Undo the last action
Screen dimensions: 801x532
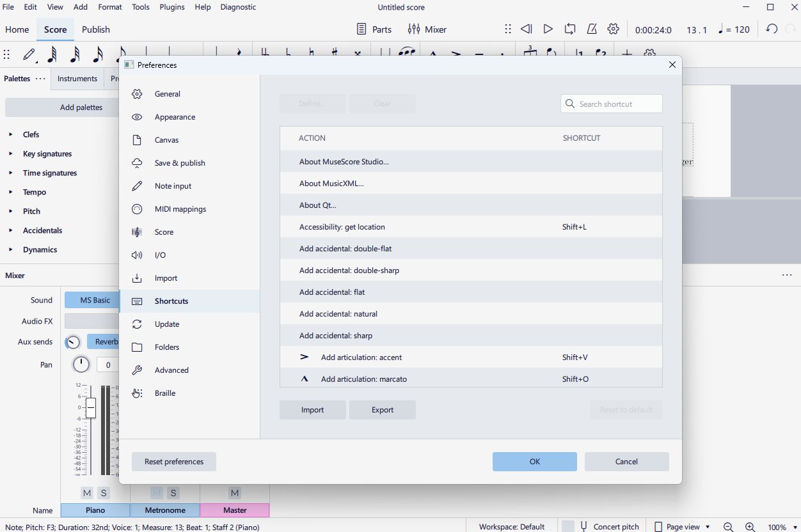point(772,29)
